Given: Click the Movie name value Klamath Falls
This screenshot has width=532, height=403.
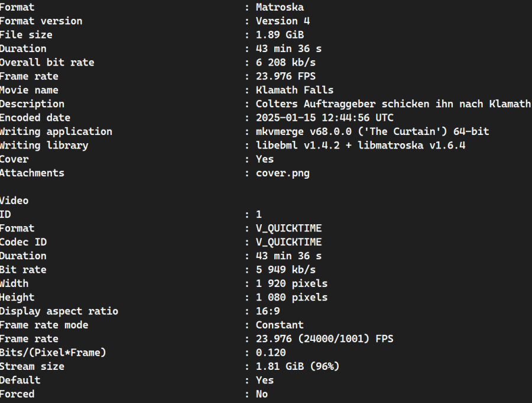Looking at the screenshot, I should coord(294,90).
